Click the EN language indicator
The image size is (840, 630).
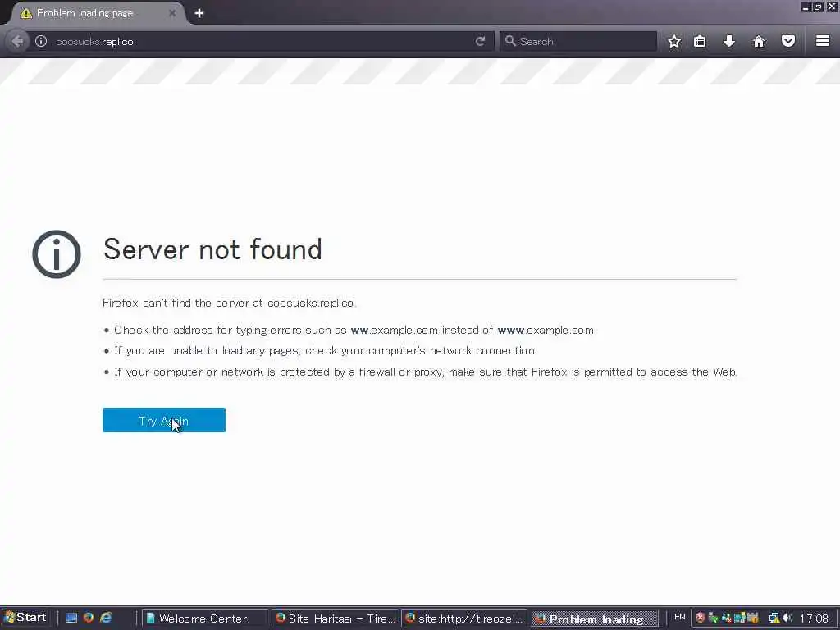click(680, 617)
